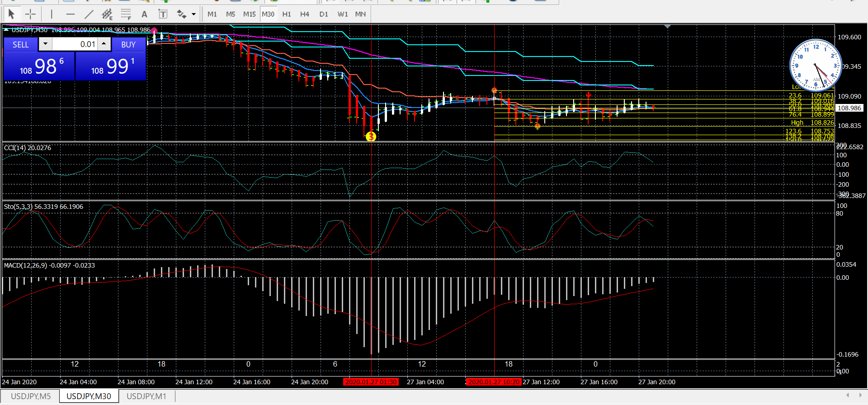Switch chart to H4 timeframe
This screenshot has width=868, height=405.
coord(305,14)
